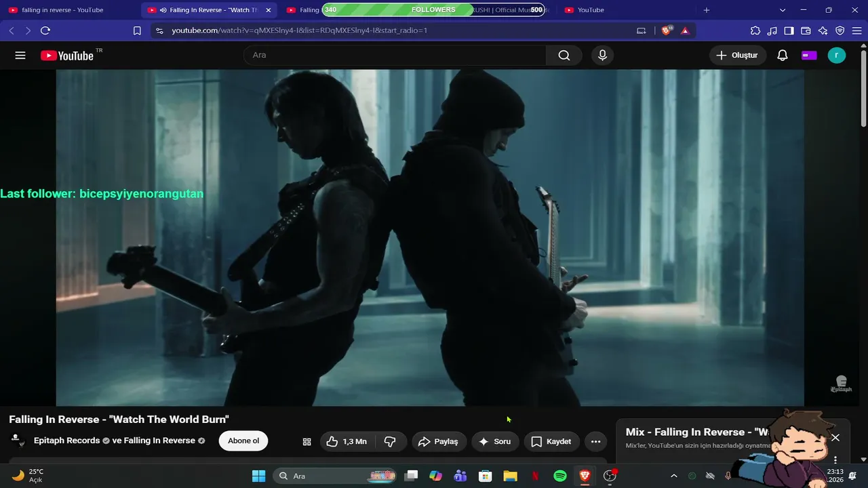Mute the playing tab via its speaker icon

163,10
